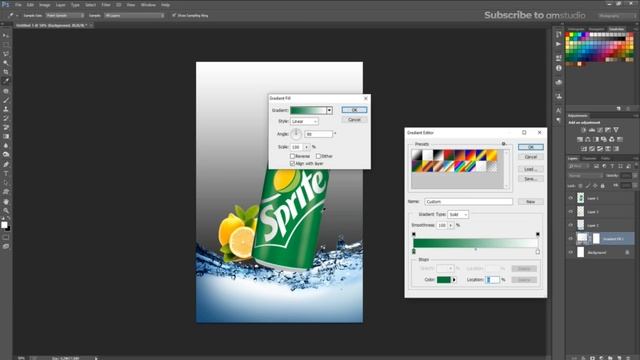Click Cancel in the Gradient Fill dialog
This screenshot has width=640, height=360.
coord(354,120)
